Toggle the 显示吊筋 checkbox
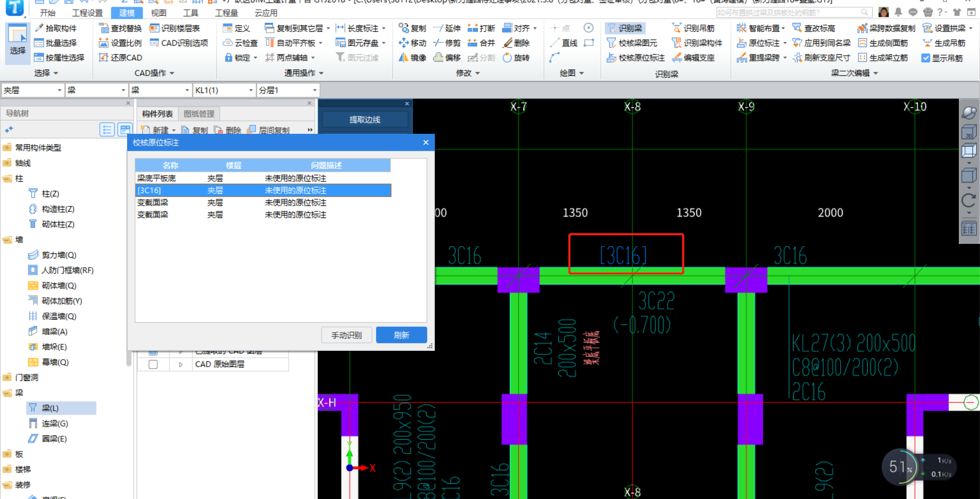980x499 pixels. click(x=926, y=58)
